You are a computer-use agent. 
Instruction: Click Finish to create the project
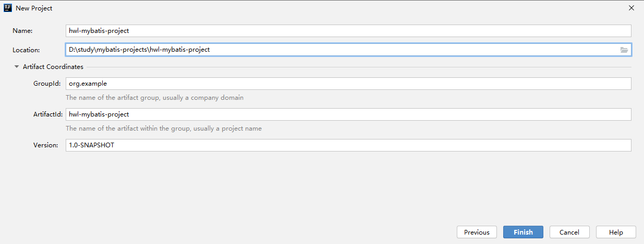pos(523,232)
